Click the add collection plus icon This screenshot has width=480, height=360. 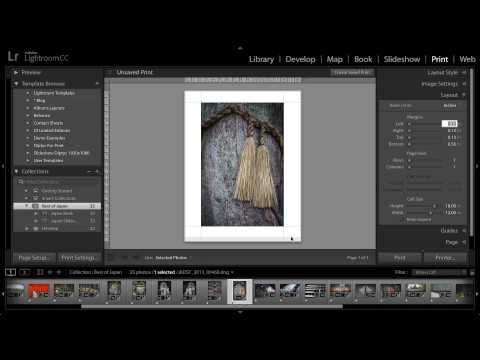pyautogui.click(x=97, y=172)
